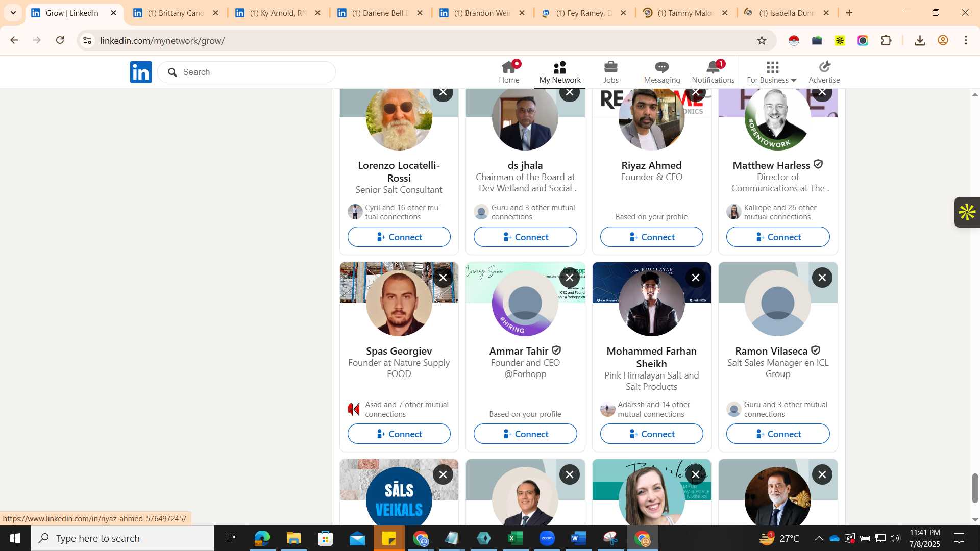
Task: Open a new browser tab
Action: (849, 13)
